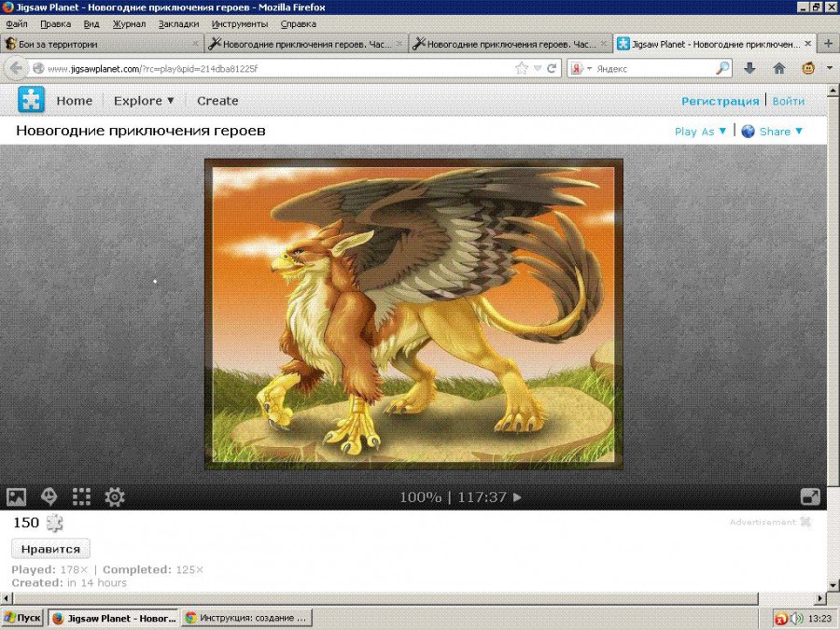Open the Play As dropdown
The image size is (840, 630).
coord(700,132)
